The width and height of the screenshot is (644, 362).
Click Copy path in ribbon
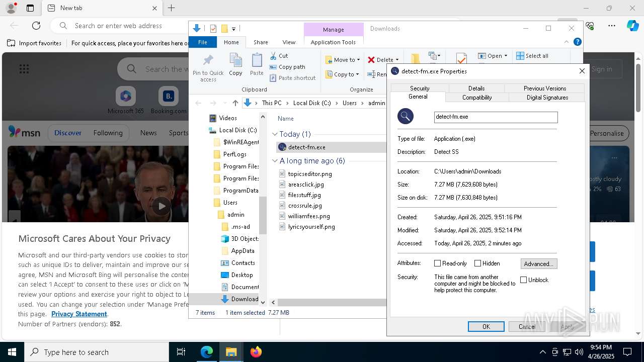tap(287, 67)
